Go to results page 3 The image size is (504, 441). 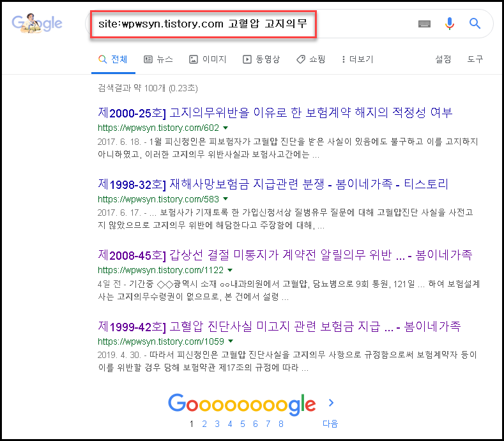click(x=217, y=424)
